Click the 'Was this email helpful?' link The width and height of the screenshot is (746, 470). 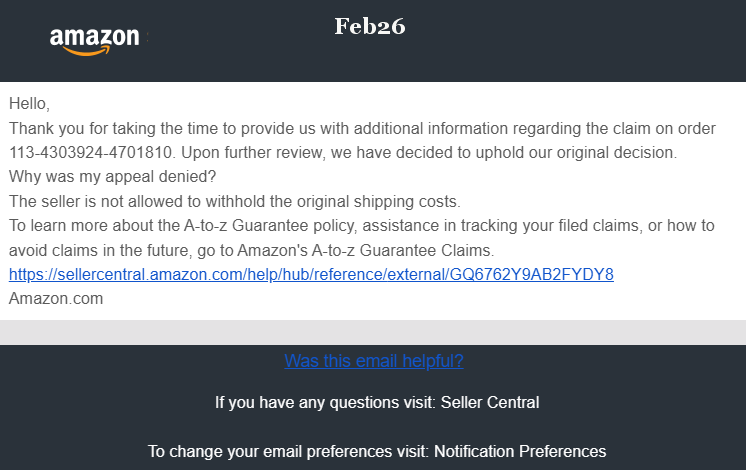[374, 361]
